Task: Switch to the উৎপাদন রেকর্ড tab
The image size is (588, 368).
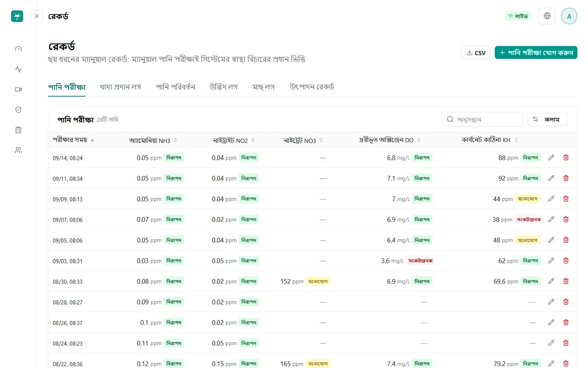Action: (x=312, y=87)
